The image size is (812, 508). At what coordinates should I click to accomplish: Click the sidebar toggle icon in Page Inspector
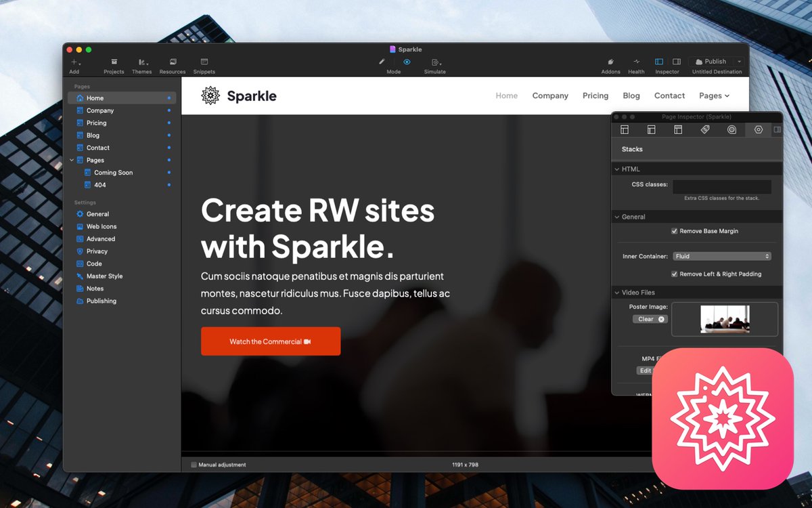click(x=777, y=129)
